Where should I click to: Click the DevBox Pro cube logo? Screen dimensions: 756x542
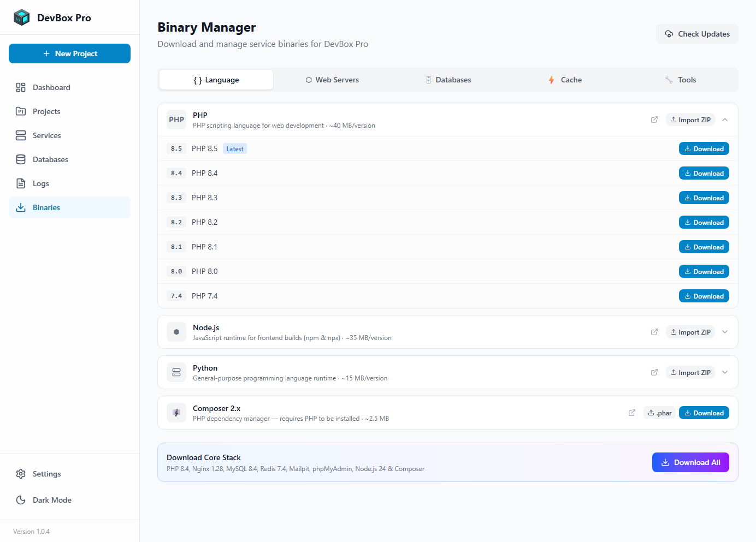21,17
